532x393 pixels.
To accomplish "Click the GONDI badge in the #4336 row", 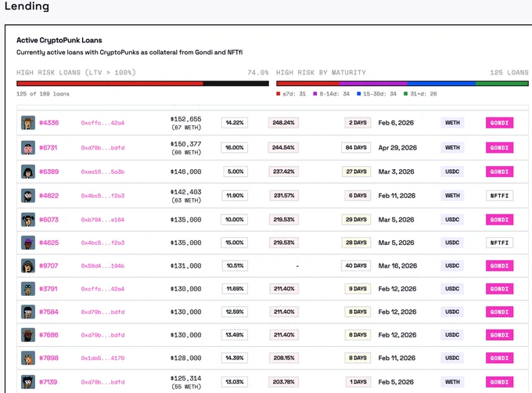I will [499, 123].
